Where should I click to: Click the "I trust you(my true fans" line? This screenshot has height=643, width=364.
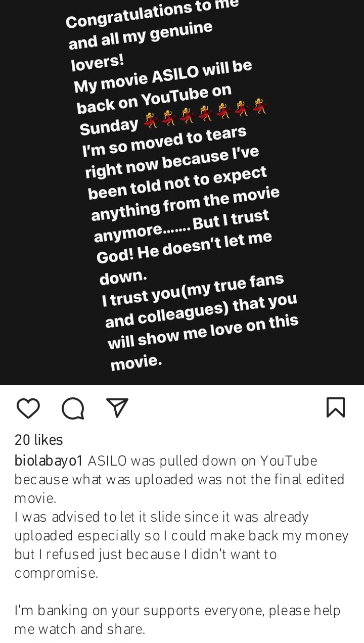[193, 290]
